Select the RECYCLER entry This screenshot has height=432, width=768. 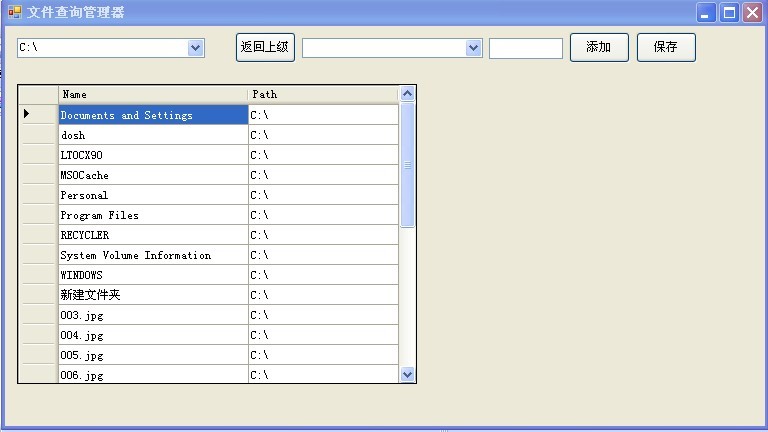click(x=153, y=235)
